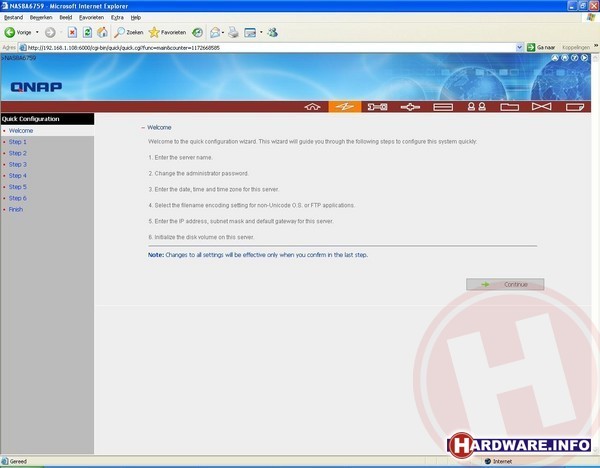Viewport: 600px width, 468px height.
Task: Open the Messenger icon in the IE toolbar
Action: (x=272, y=33)
